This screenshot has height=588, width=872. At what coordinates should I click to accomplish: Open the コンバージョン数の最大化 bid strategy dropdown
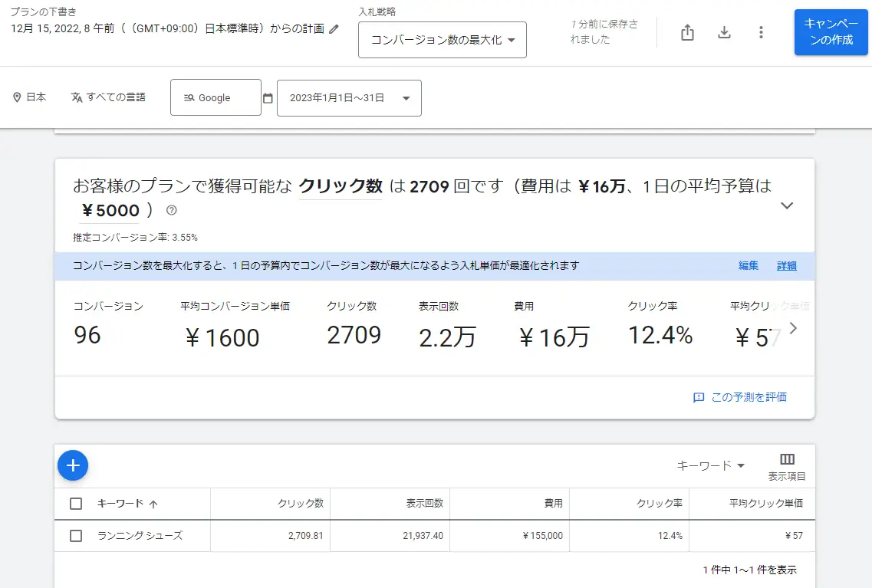coord(442,40)
